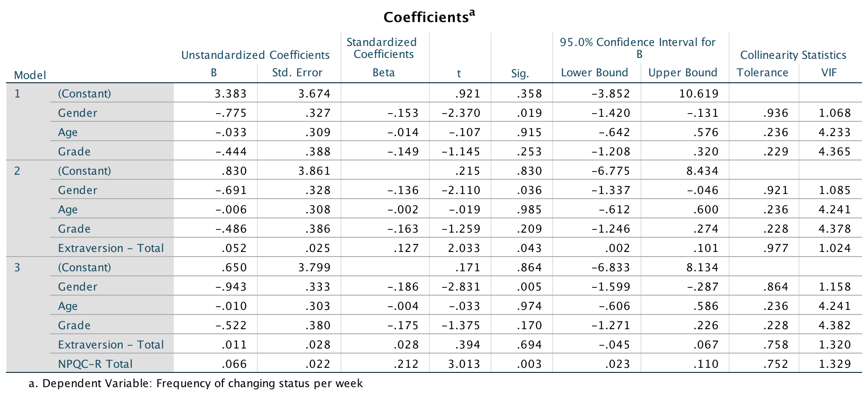Select Model 1 constant B value 3.383
This screenshot has width=868, height=400.
(231, 94)
